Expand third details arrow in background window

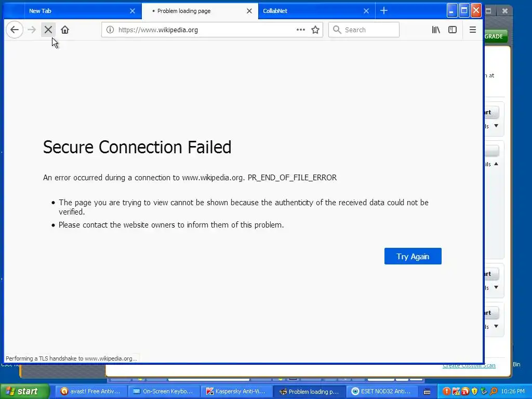point(496,287)
